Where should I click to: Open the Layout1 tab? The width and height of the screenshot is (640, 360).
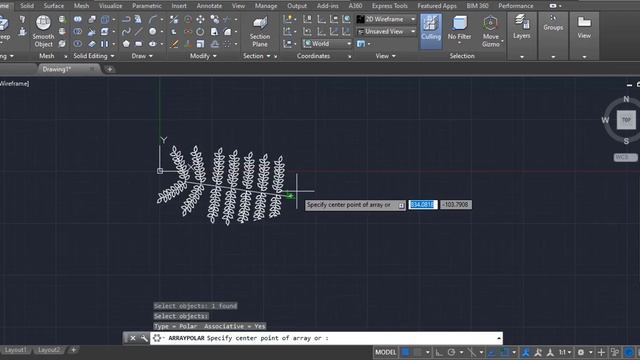[15, 350]
